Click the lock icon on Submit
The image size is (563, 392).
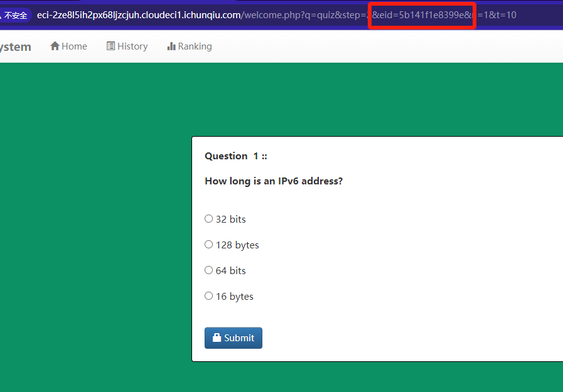tap(217, 337)
